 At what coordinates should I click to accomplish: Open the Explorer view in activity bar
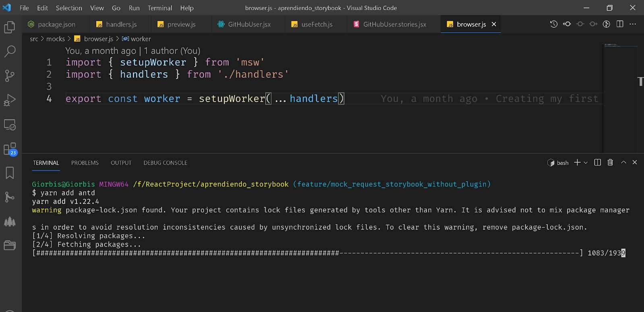[10, 27]
